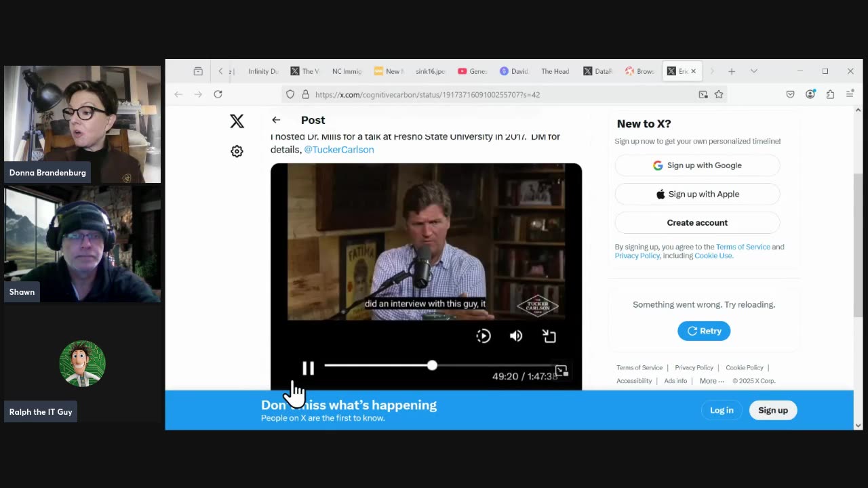Switch to the Brows tab

click(639, 71)
